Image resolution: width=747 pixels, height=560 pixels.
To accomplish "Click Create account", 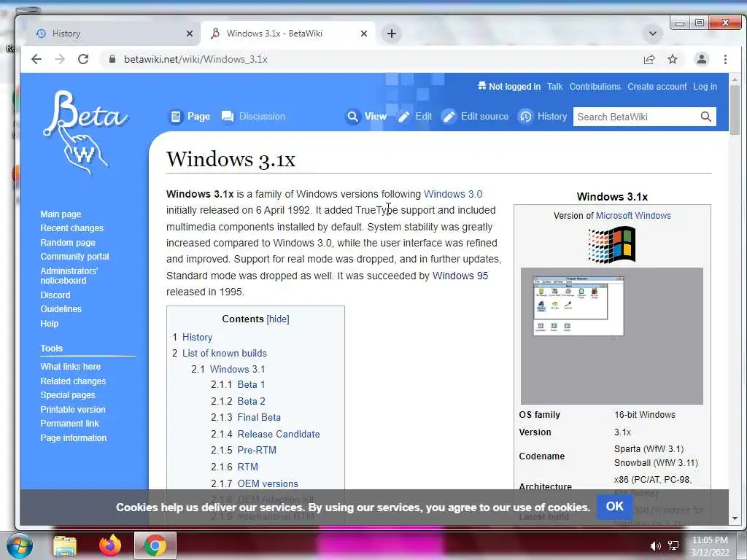I will tap(657, 87).
